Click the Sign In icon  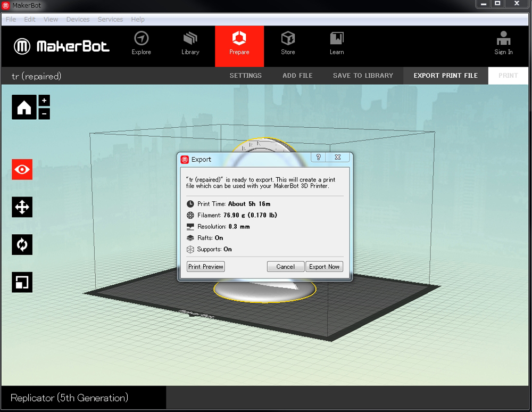(x=503, y=43)
